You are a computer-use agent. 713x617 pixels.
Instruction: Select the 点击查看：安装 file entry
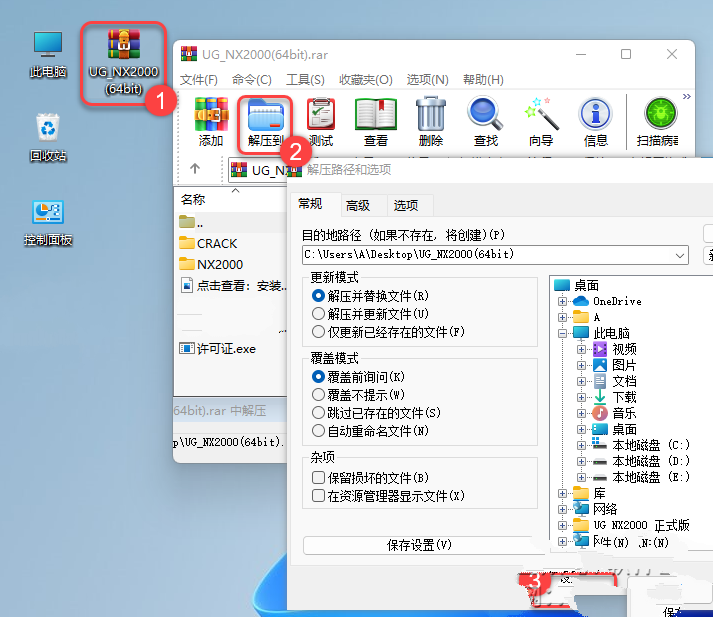[233, 286]
